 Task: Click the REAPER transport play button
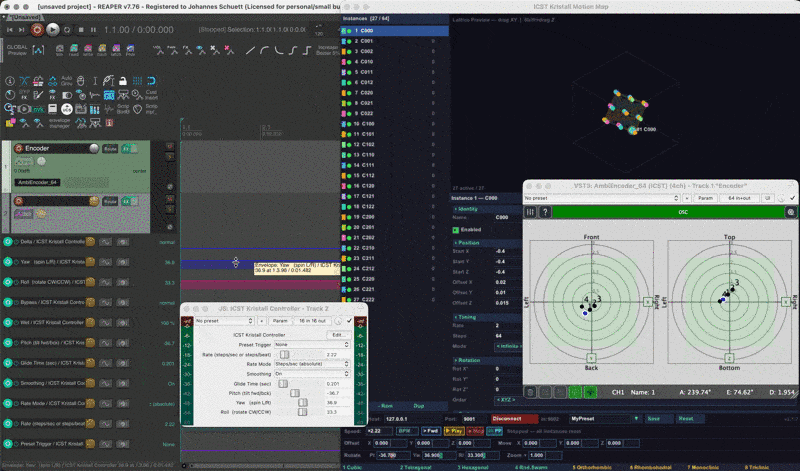pyautogui.click(x=53, y=30)
